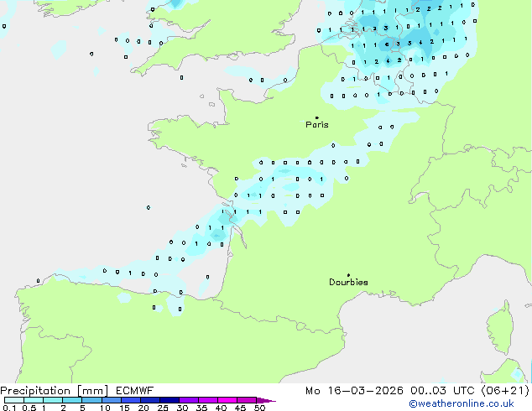Click the '50' legend scale value

[259, 408]
